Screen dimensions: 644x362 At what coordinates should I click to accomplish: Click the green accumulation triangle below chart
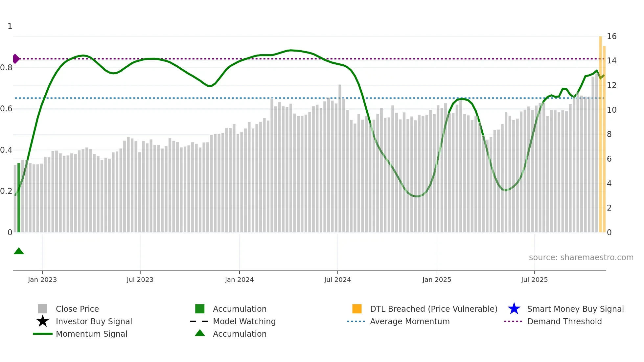coord(19,251)
